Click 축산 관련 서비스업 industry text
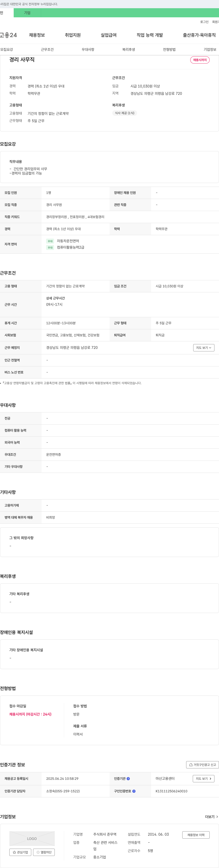This screenshot has height=868, width=219. click(105, 845)
